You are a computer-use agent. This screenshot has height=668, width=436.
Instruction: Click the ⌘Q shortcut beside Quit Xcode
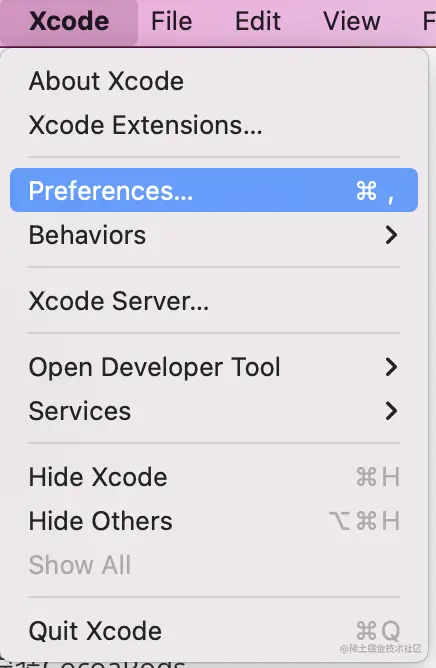coord(378,631)
